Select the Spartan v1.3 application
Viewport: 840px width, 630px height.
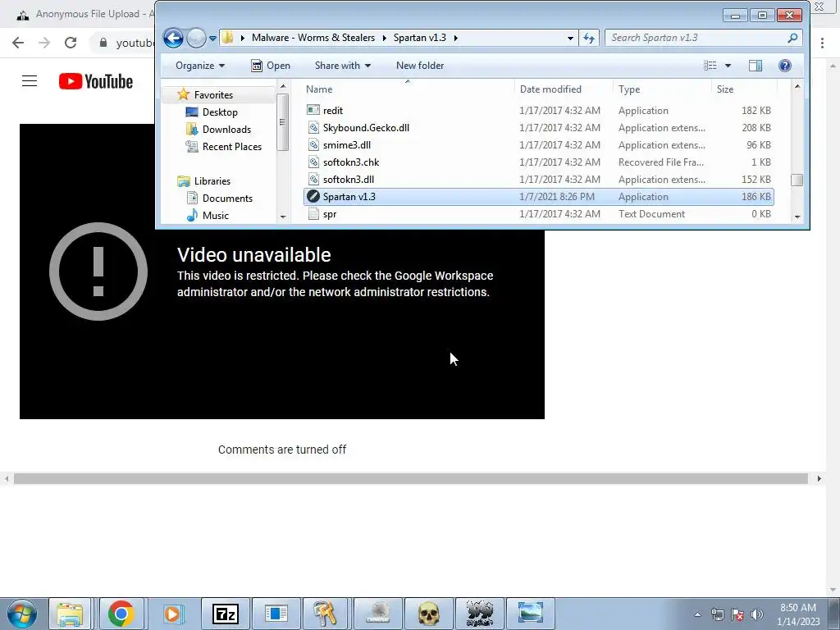click(538, 197)
